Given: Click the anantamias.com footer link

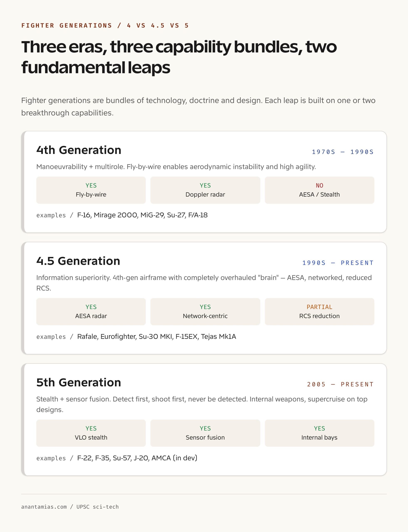Looking at the screenshot, I should 44,507.
